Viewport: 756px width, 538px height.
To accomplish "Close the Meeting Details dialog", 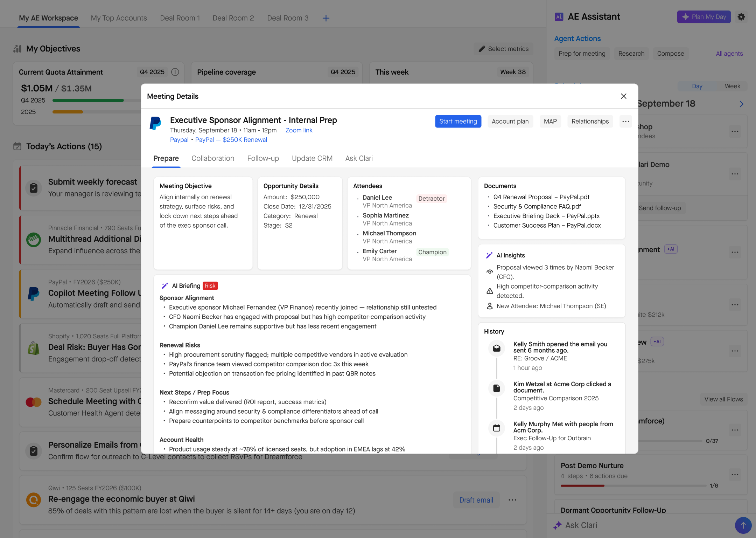I will [x=623, y=96].
